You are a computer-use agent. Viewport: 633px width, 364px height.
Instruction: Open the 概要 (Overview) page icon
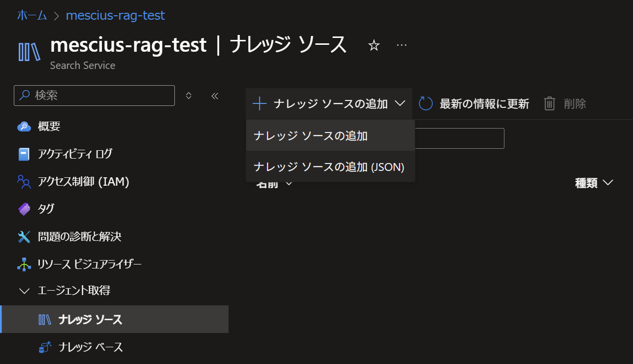click(x=23, y=126)
